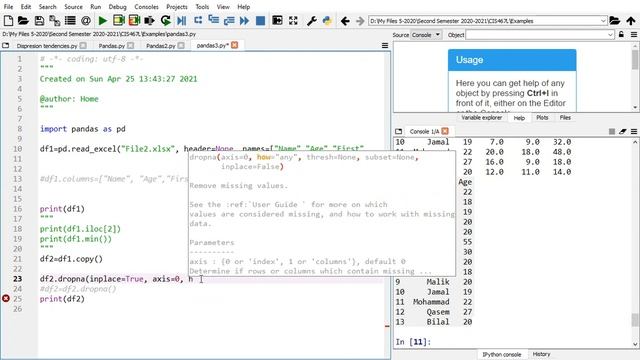Open the Edit menu
640x360 pixels.
tap(26, 7)
